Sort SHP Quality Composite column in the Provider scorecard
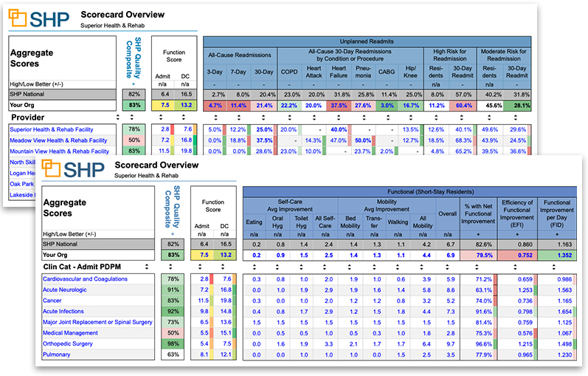This screenshot has width=588, height=376. click(x=131, y=117)
